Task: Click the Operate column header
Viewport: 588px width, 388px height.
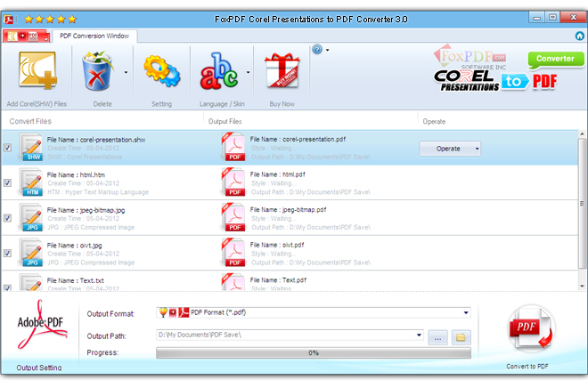Action: (434, 121)
